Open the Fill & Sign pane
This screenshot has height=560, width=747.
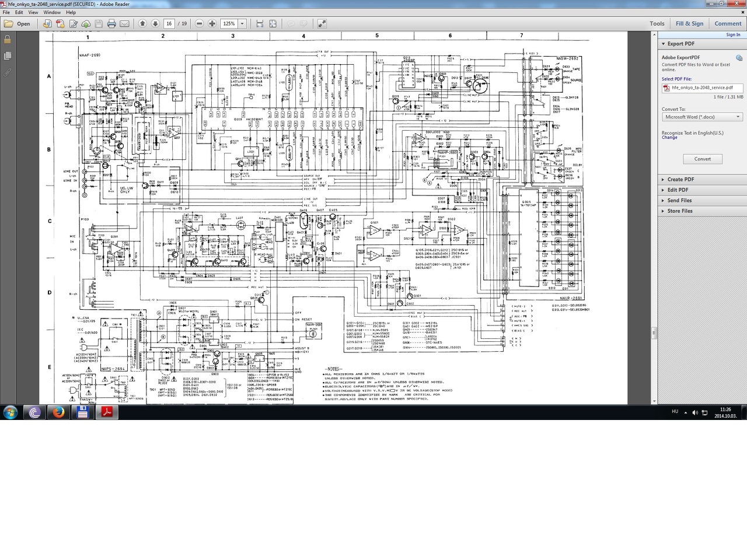(x=689, y=24)
